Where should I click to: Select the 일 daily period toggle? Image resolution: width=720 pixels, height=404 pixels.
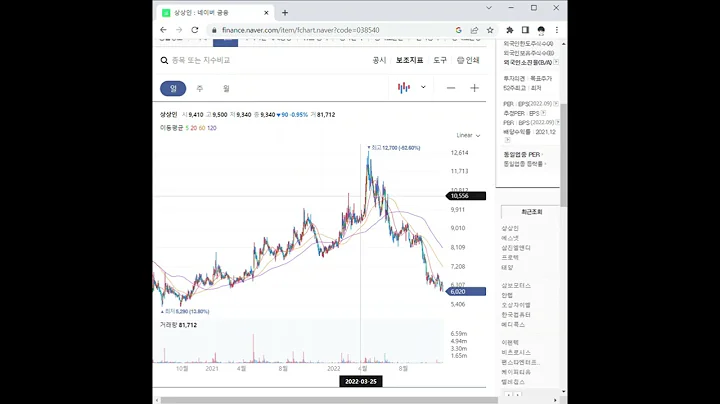click(x=173, y=88)
